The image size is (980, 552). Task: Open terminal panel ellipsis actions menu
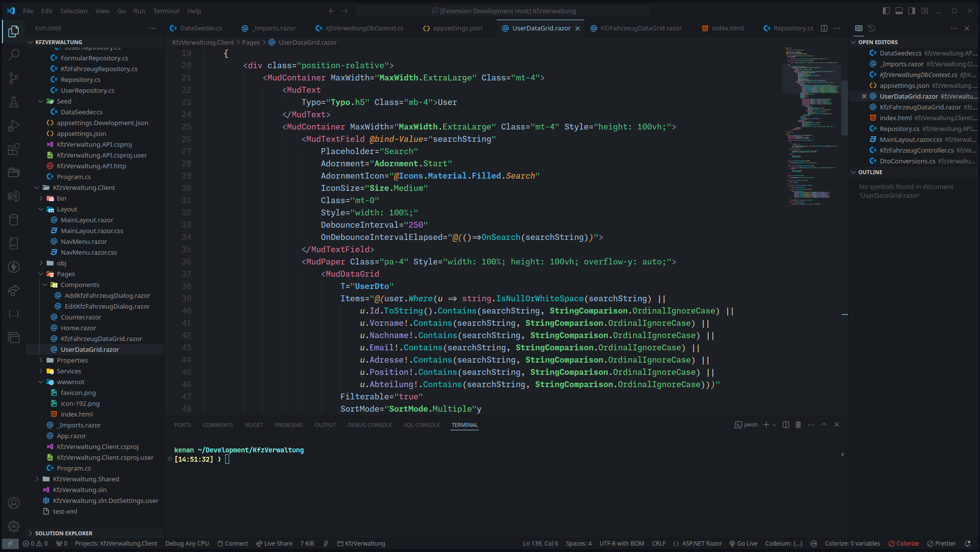point(811,425)
